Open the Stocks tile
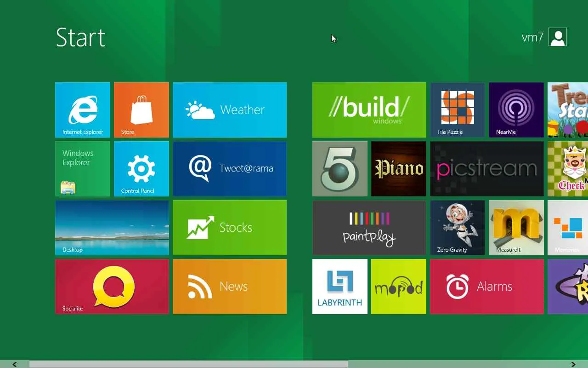Screen dimensions: 588x368 click(x=230, y=228)
